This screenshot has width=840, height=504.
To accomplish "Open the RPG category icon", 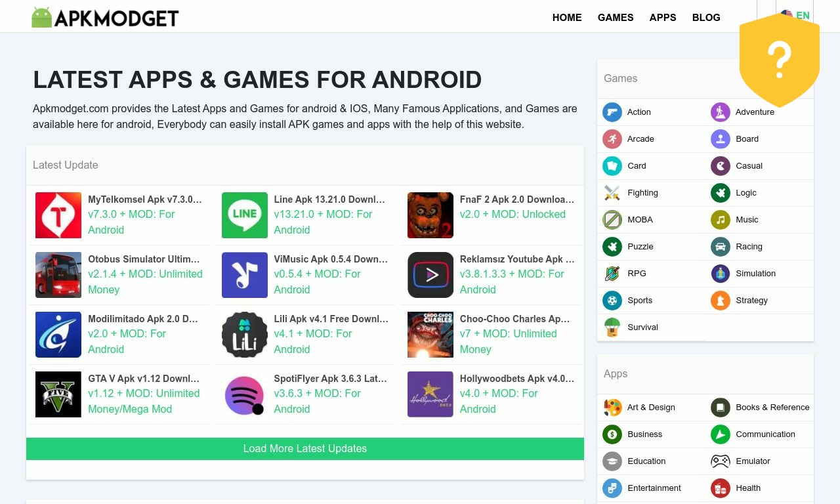I will pos(612,274).
